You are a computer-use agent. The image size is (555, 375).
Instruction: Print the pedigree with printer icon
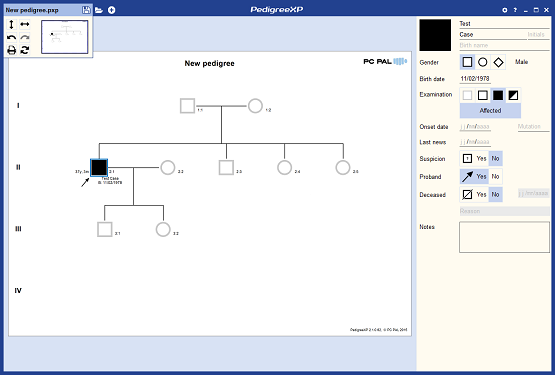[11, 50]
